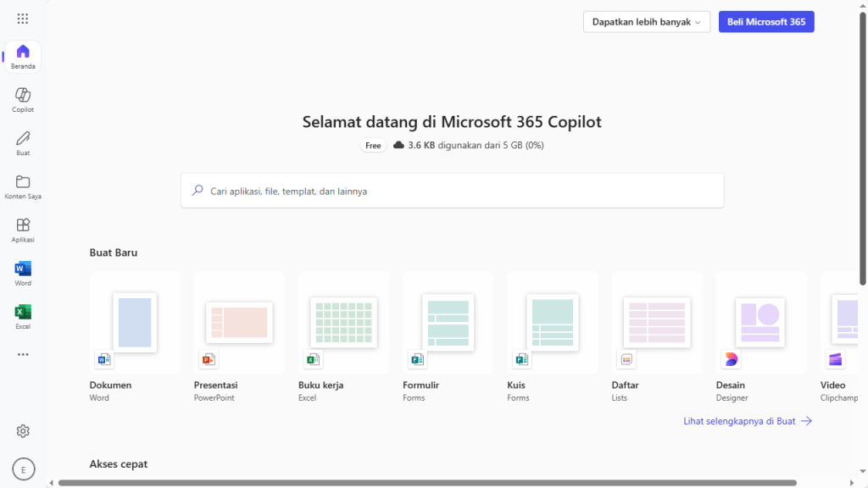This screenshot has width=868, height=488.
Task: Select the Buat pen icon
Action: pos(23,142)
